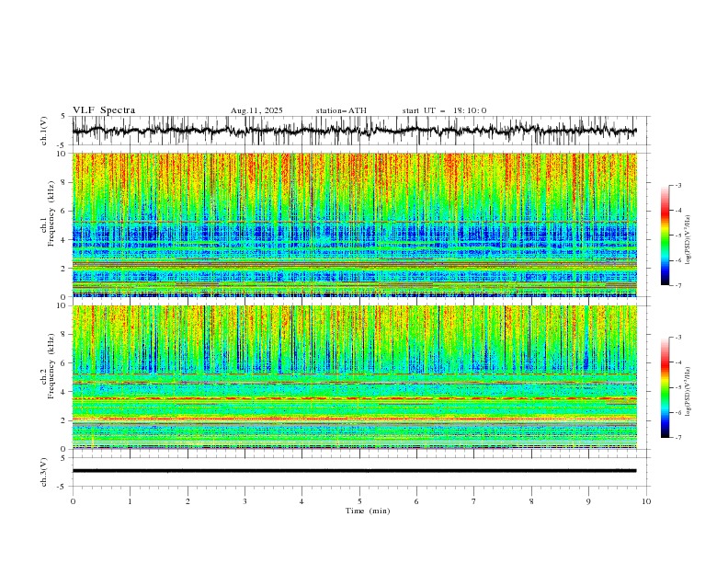This screenshot has height=563, width=728.
Task: Click ch.1 spectrogram's "6" kHz tick label
Action: [65, 211]
